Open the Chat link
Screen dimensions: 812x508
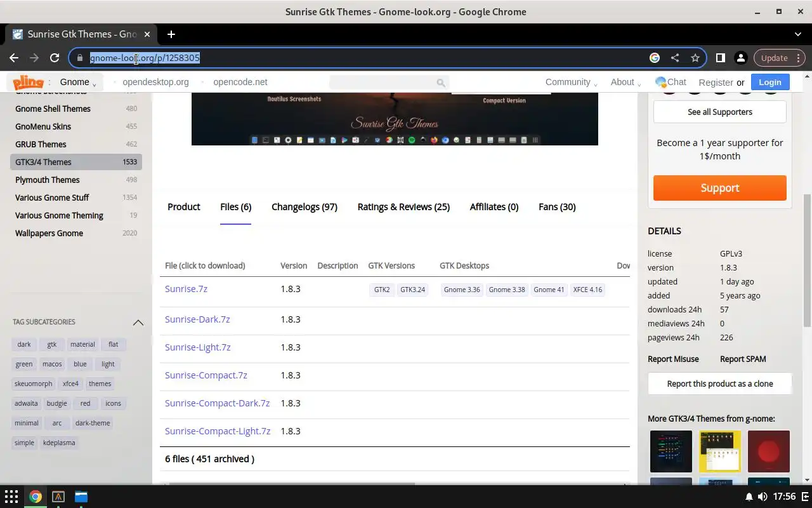point(671,82)
